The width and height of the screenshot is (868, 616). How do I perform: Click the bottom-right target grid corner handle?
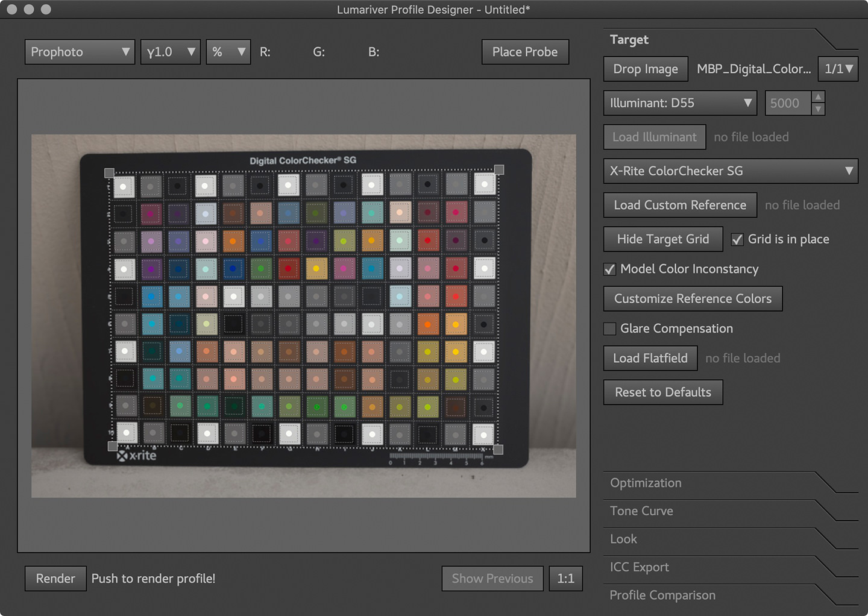tap(498, 450)
